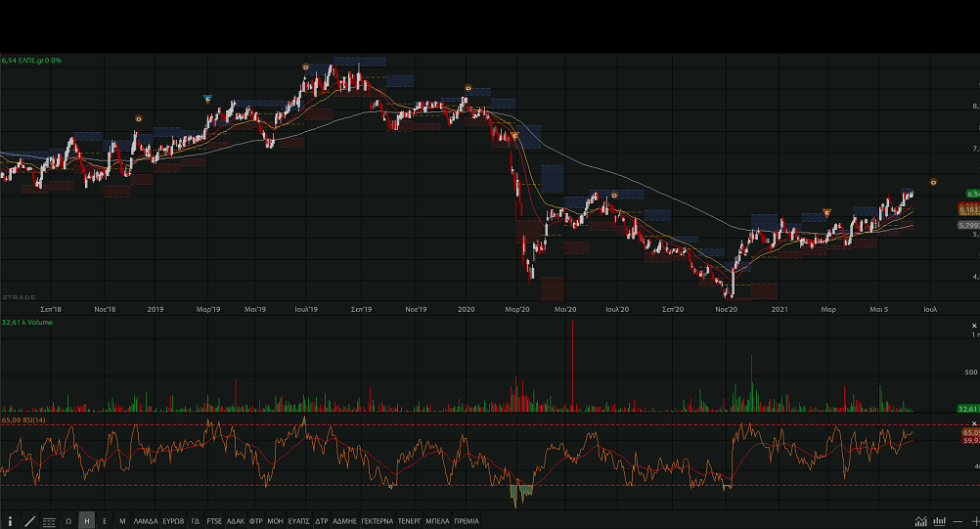Open the indicators chart icon
The height and width of the screenshot is (529, 980).
tap(921, 521)
